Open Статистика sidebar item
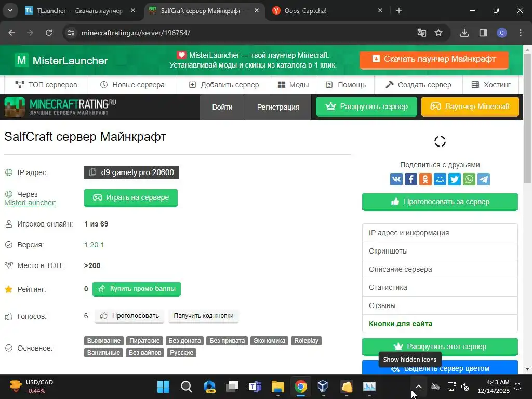This screenshot has height=399, width=532. pyautogui.click(x=440, y=287)
